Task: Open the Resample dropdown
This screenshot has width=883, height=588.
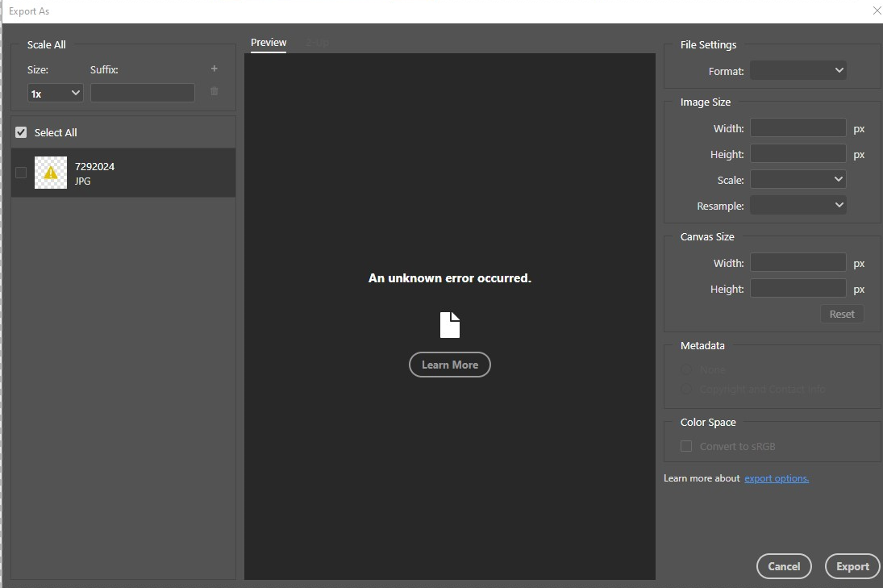Action: coord(798,205)
